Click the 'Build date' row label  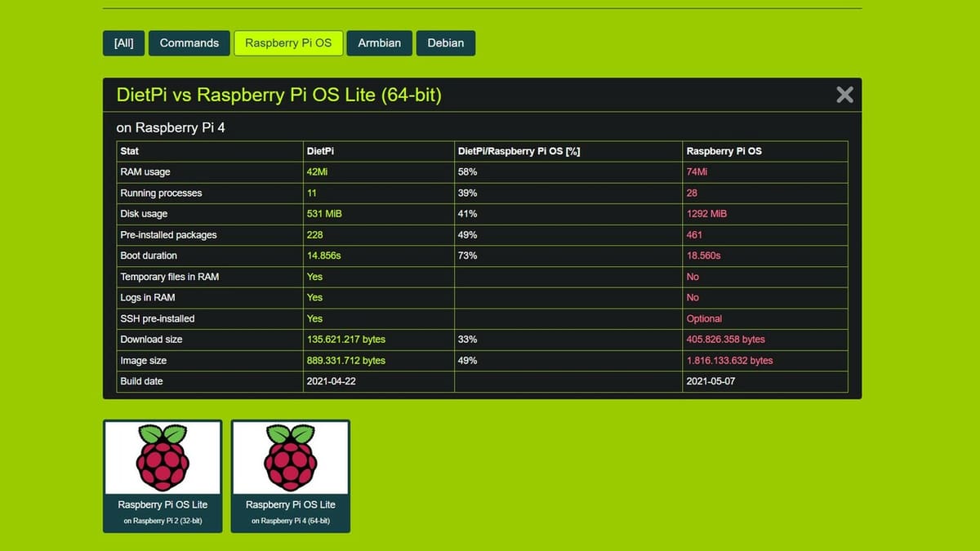141,381
